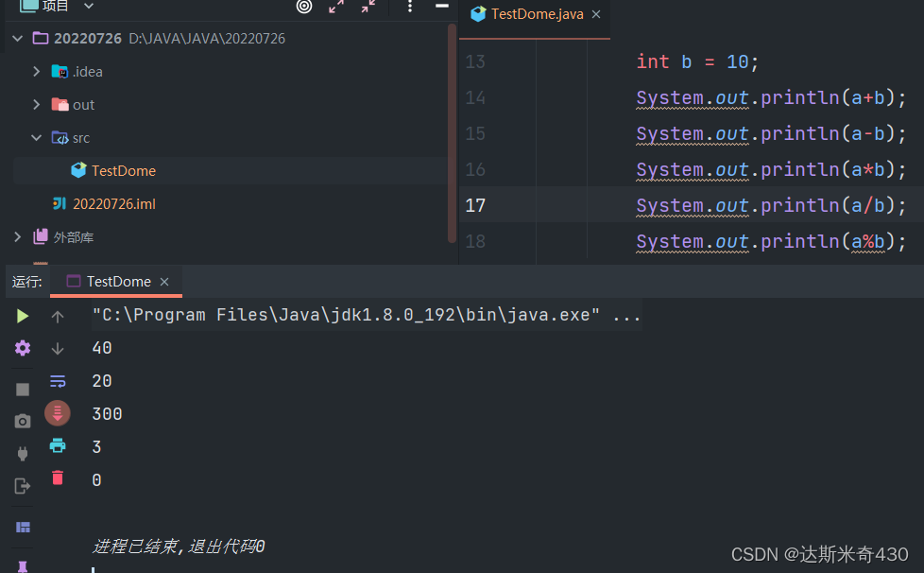Click the process finished message 进程已结束

[x=179, y=547]
